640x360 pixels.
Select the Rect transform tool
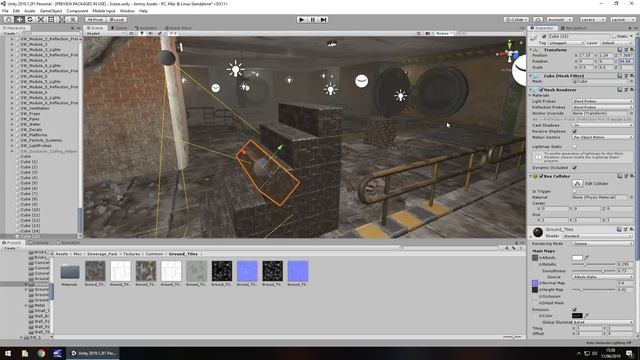(x=51, y=19)
